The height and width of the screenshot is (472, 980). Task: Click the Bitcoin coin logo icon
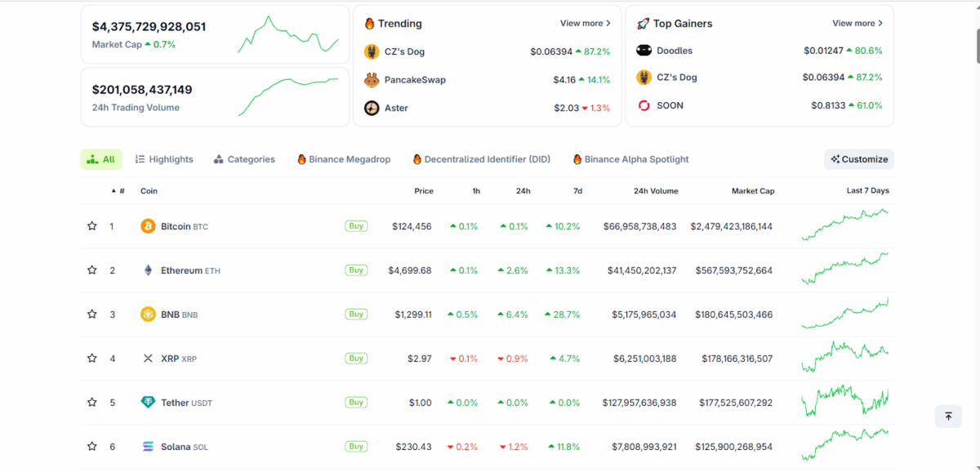click(x=148, y=226)
